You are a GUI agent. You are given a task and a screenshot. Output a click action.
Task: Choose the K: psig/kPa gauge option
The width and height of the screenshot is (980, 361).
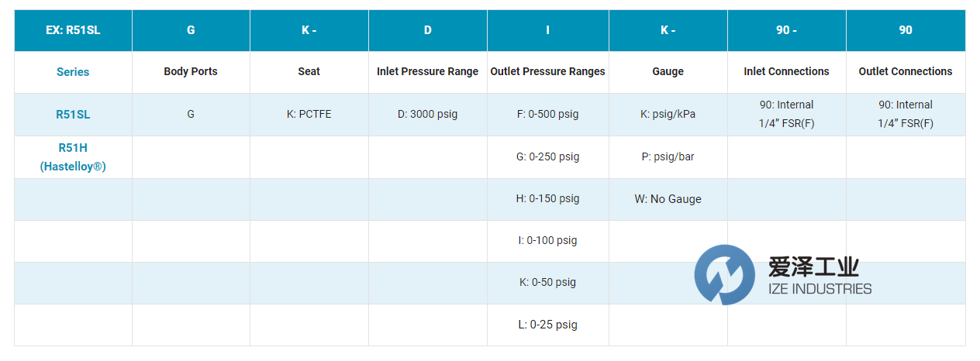(668, 114)
